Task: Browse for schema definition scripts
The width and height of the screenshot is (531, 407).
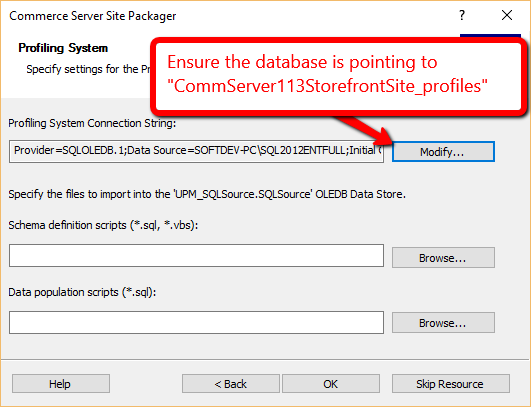Action: [443, 258]
